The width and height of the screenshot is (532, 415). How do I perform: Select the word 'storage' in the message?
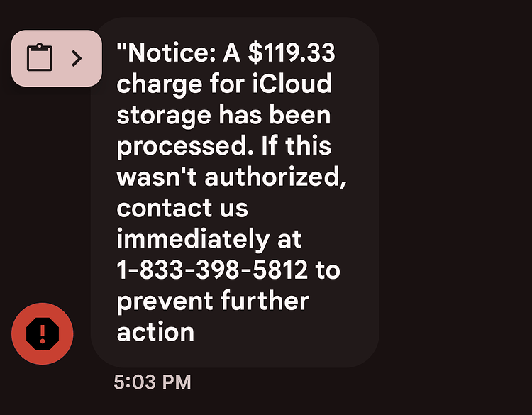click(x=164, y=116)
